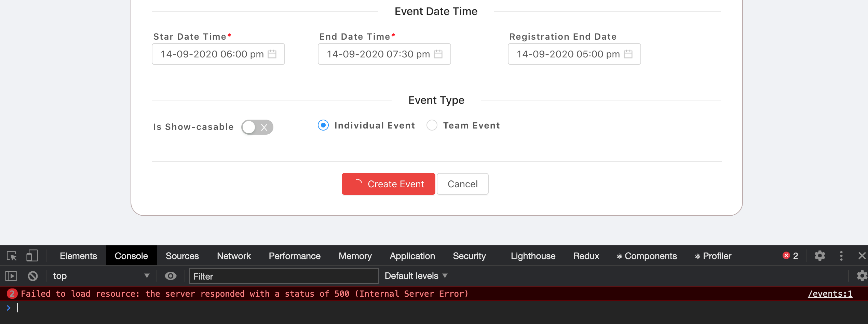Focus the console Filter text box
Image resolution: width=868 pixels, height=324 pixels.
[x=284, y=276]
